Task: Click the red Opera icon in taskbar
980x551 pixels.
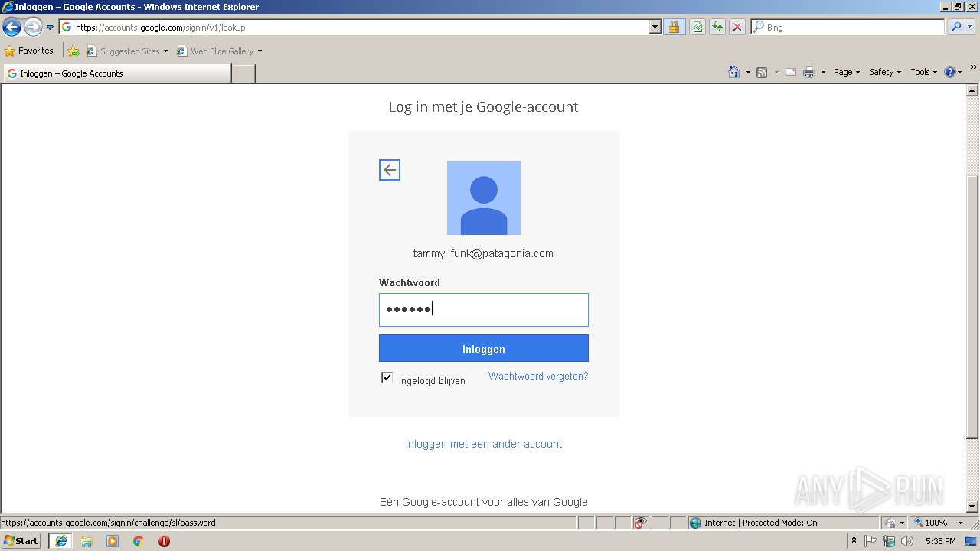Action: pyautogui.click(x=164, y=541)
